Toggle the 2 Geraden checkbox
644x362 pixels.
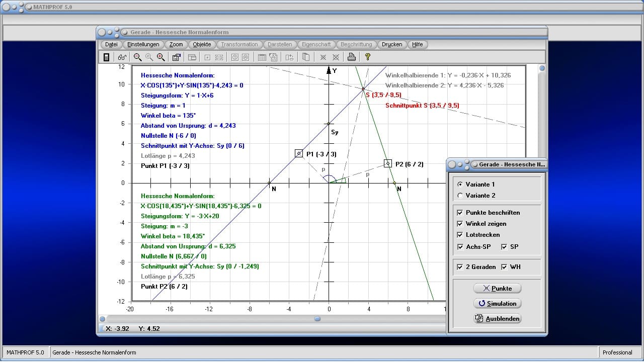460,267
